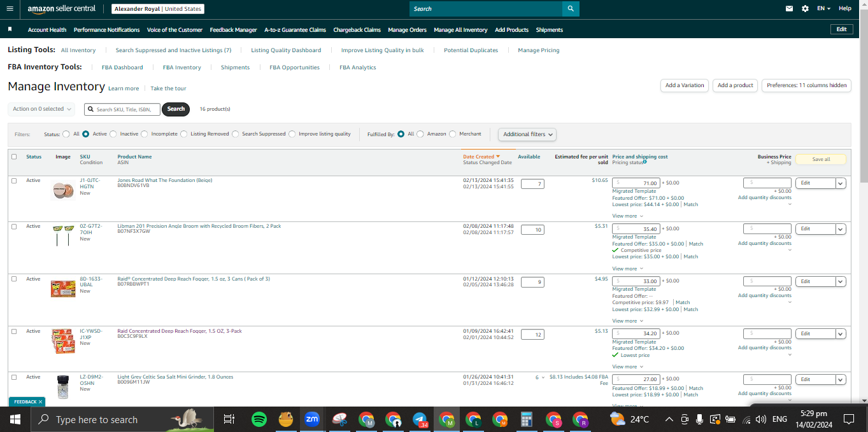Open the Manage Pricing tab
The width and height of the screenshot is (868, 432).
[x=539, y=50]
